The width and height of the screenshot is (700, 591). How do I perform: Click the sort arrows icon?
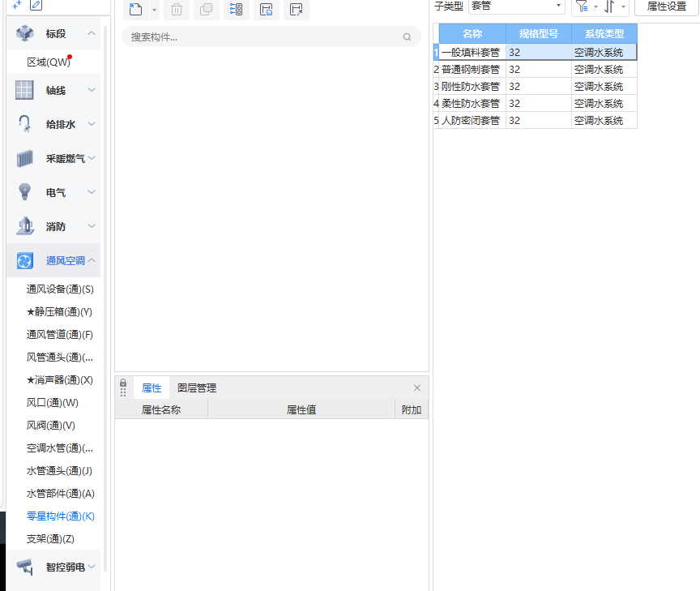click(609, 6)
